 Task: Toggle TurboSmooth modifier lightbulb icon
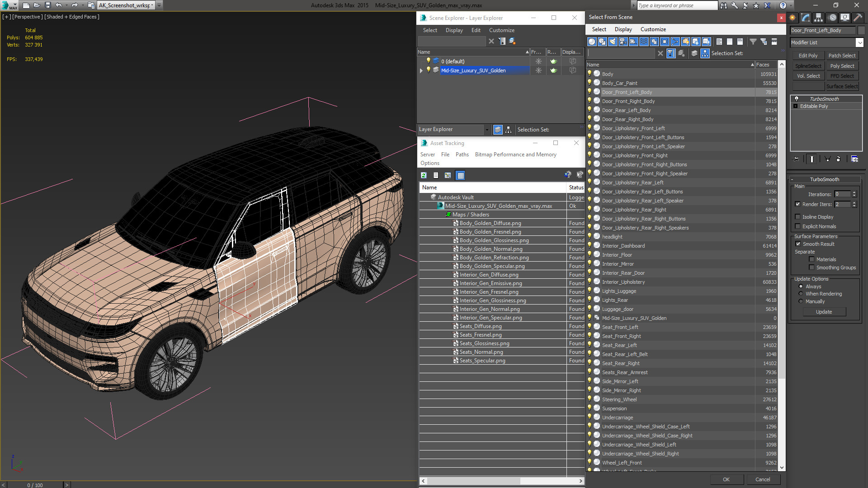pyautogui.click(x=797, y=99)
